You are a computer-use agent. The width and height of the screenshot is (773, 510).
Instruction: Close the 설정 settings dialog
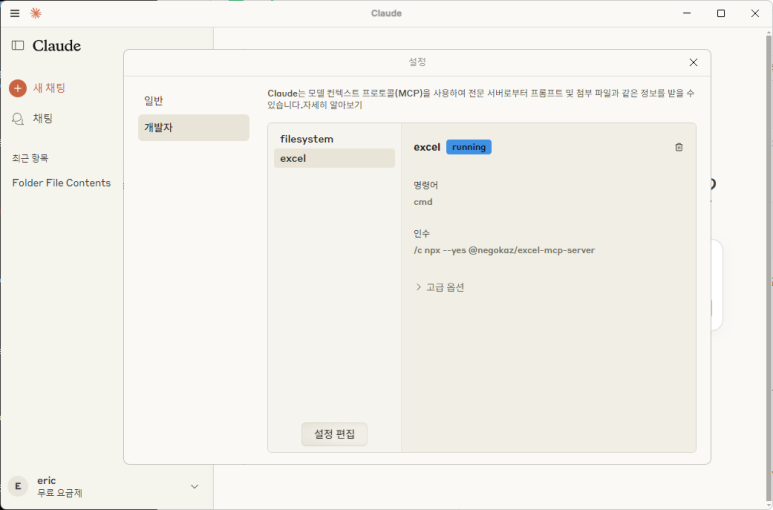pos(693,63)
